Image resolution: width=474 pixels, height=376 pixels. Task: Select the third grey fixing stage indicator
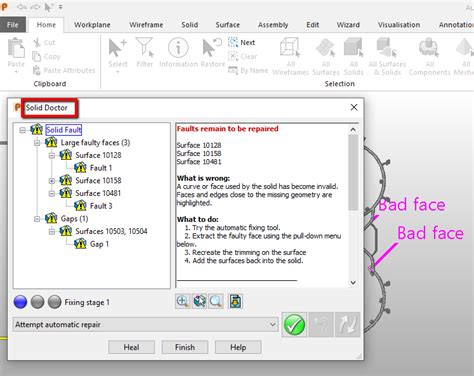point(54,302)
